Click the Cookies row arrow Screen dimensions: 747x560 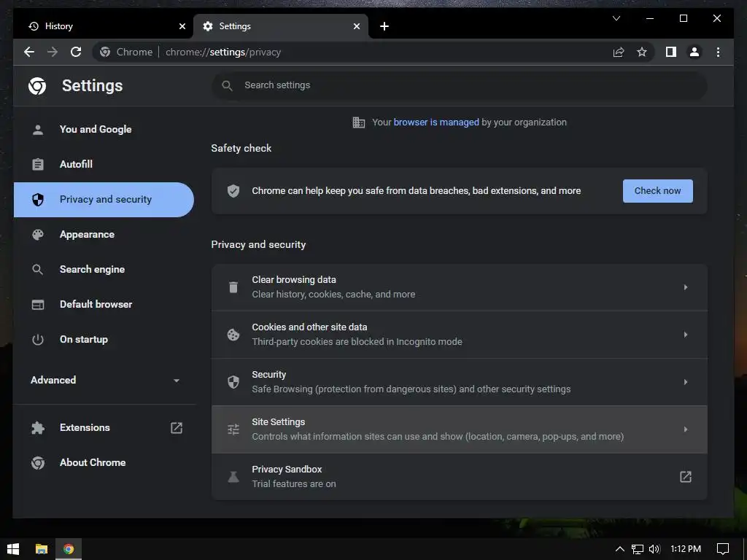[x=686, y=335]
